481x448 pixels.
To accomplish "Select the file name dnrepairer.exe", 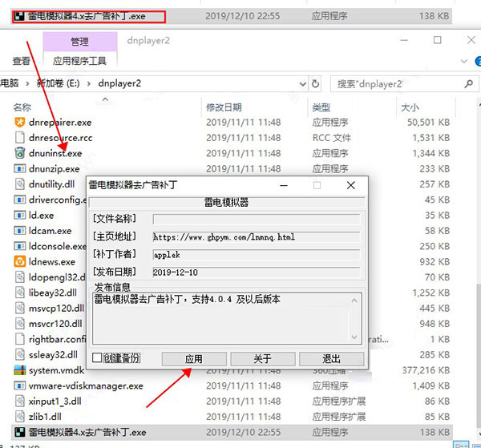I will (x=60, y=123).
